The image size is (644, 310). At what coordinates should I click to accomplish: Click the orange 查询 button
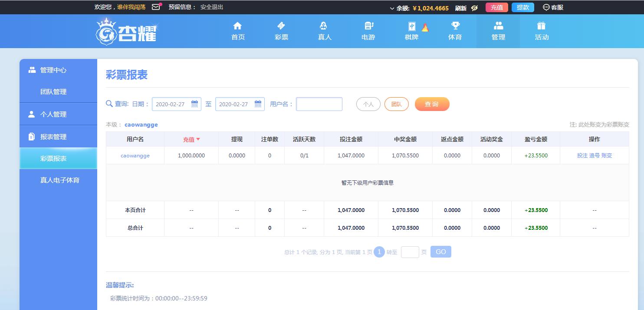tap(432, 104)
